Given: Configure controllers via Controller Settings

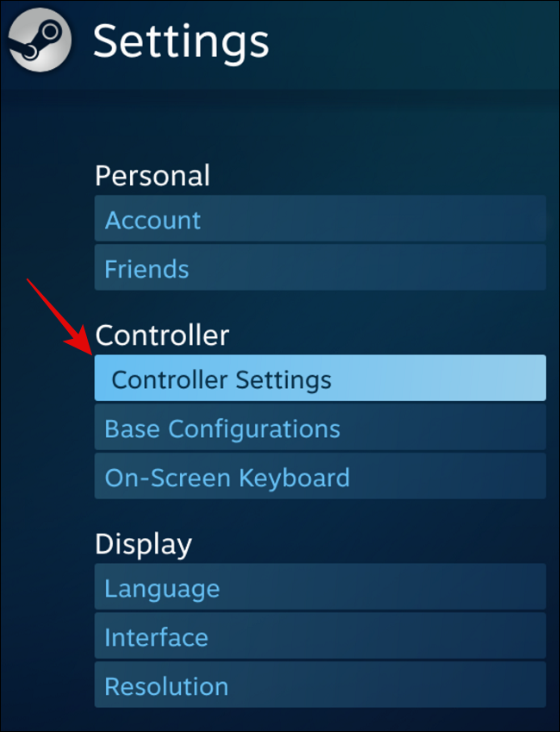Looking at the screenshot, I should [320, 378].
